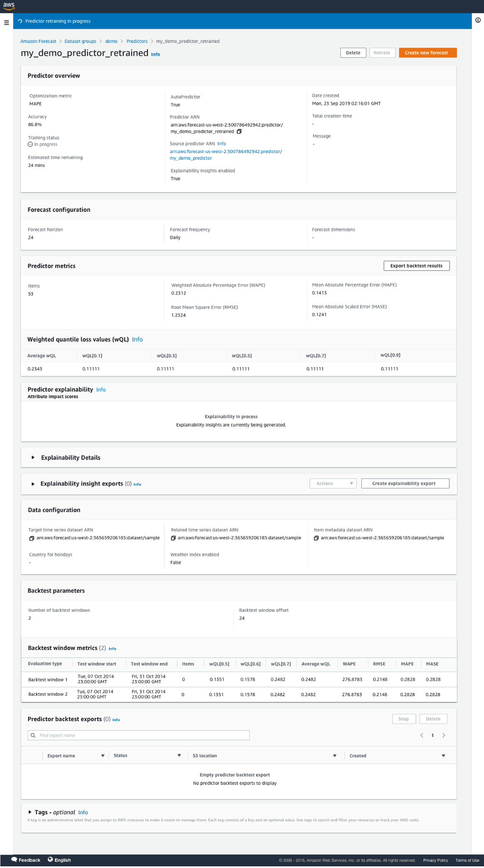Open Info for Weighted quantile loss values

[x=137, y=340]
